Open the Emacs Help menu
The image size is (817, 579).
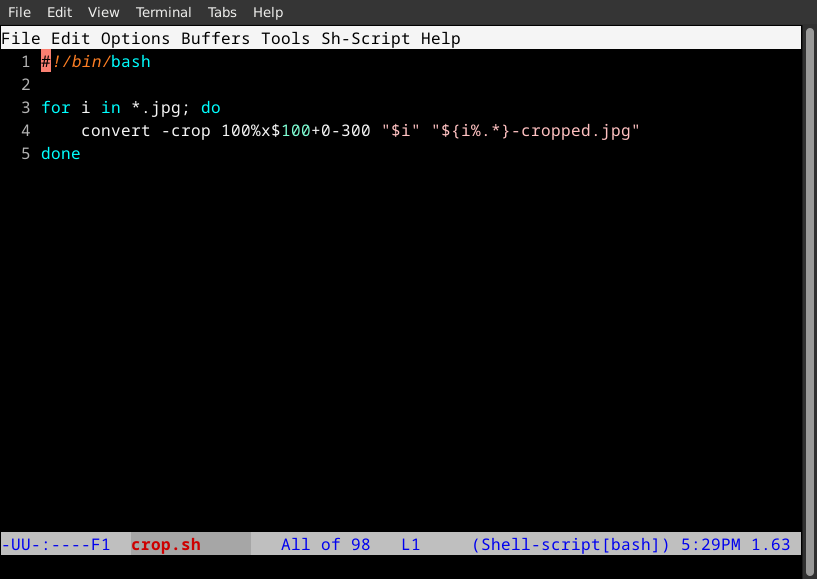[441, 39]
